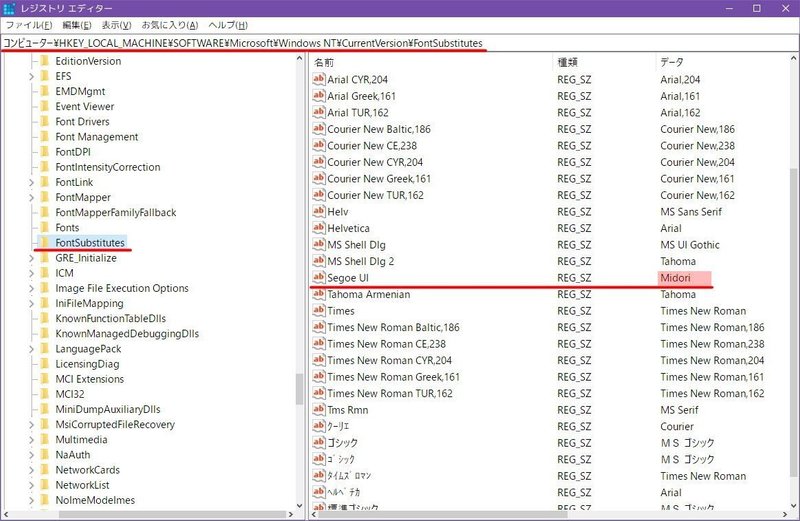Click the Registry Editor app icon in title bar
The width and height of the screenshot is (800, 521).
(x=9, y=8)
